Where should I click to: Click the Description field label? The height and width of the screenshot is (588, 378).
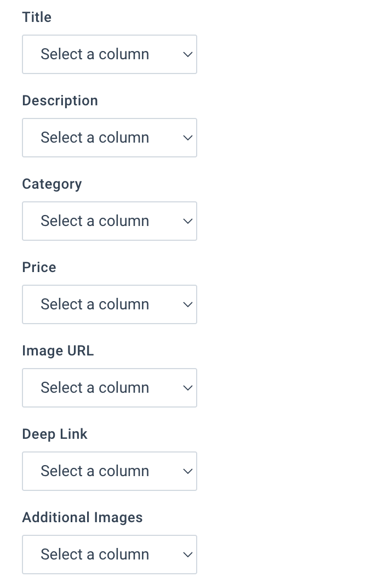[x=60, y=100]
